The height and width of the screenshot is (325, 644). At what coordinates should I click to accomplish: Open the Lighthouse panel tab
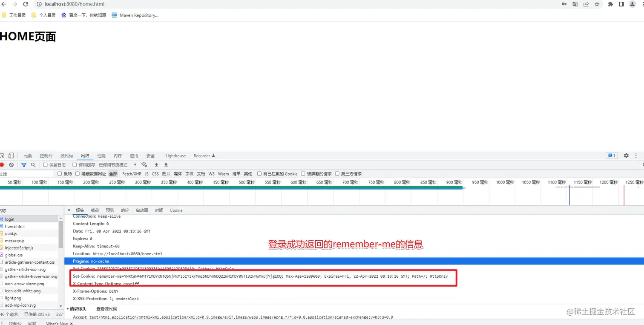175,156
